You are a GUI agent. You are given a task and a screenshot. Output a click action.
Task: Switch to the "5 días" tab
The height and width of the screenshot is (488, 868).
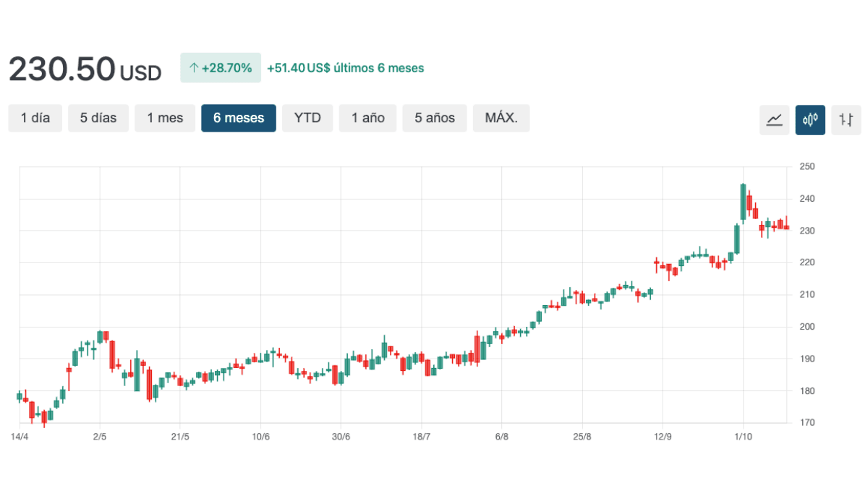(98, 118)
